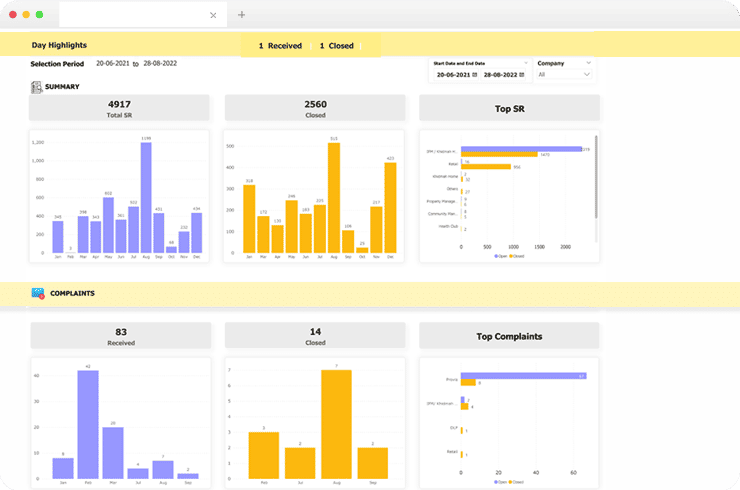Screen dimensions: 740x490
Task: Click the Summary section report icon
Action: click(x=37, y=87)
